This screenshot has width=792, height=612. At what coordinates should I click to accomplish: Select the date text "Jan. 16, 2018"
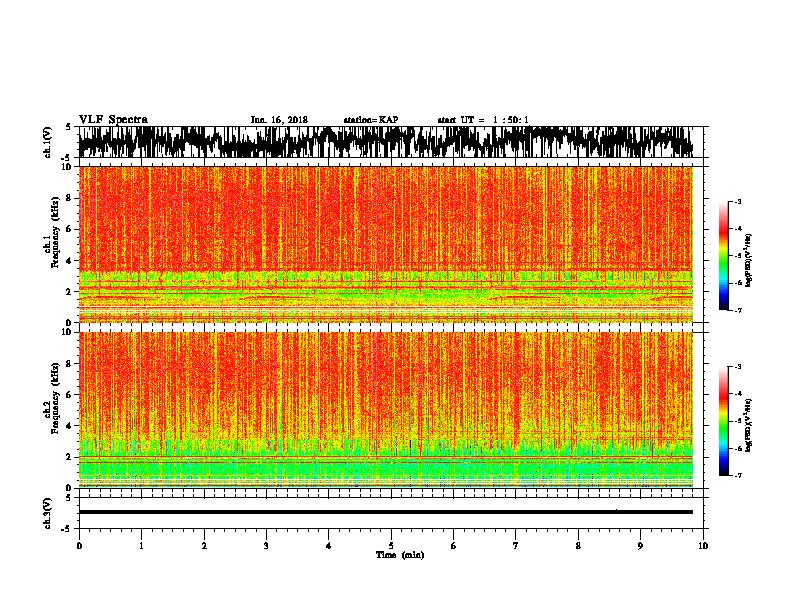279,120
